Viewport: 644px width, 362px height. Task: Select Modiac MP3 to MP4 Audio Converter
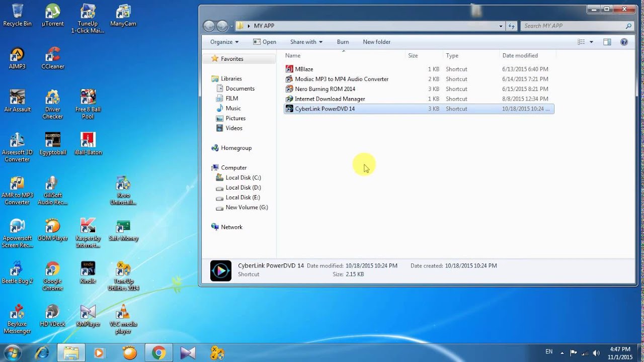point(419,79)
